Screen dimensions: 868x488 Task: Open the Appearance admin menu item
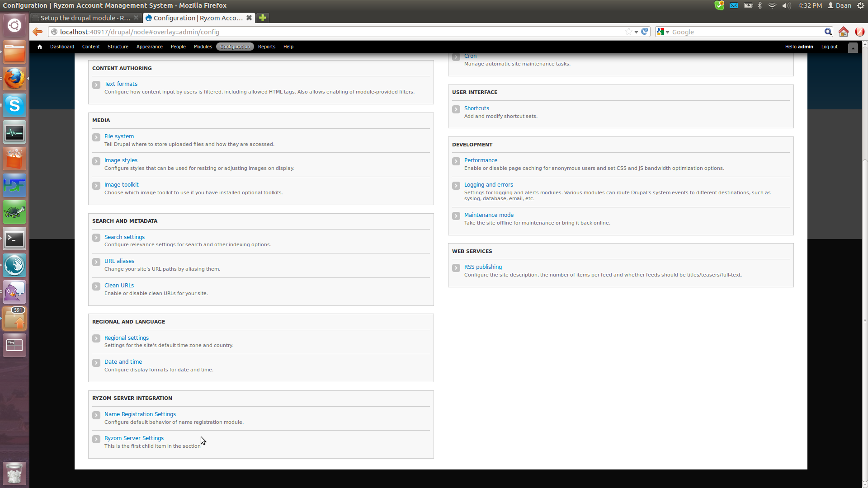click(149, 47)
